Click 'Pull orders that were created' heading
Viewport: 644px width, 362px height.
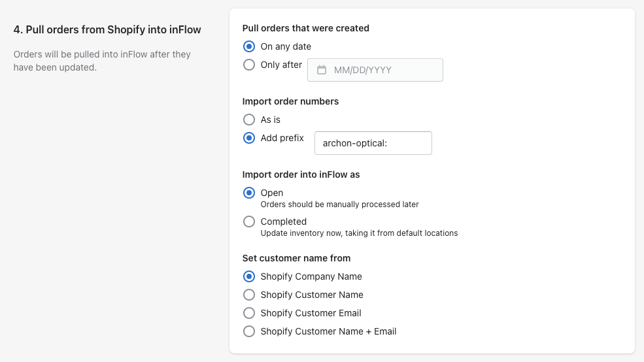305,28
